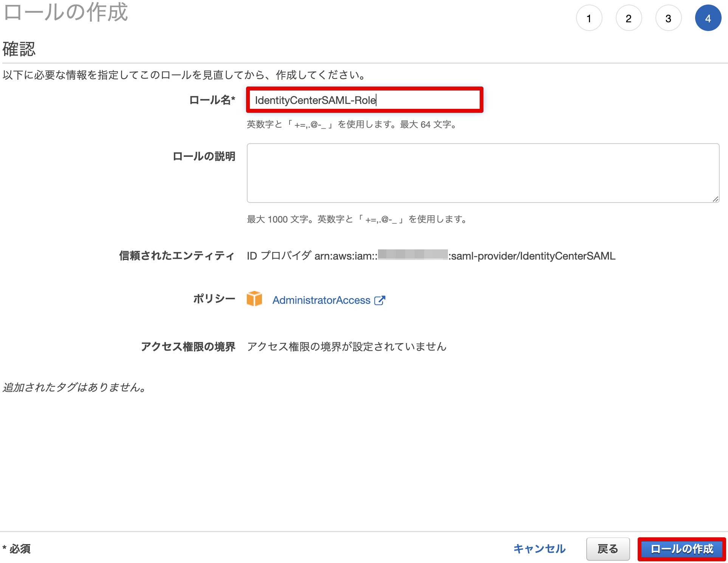Click the orange policy package icon
728x563 pixels.
pos(255,299)
